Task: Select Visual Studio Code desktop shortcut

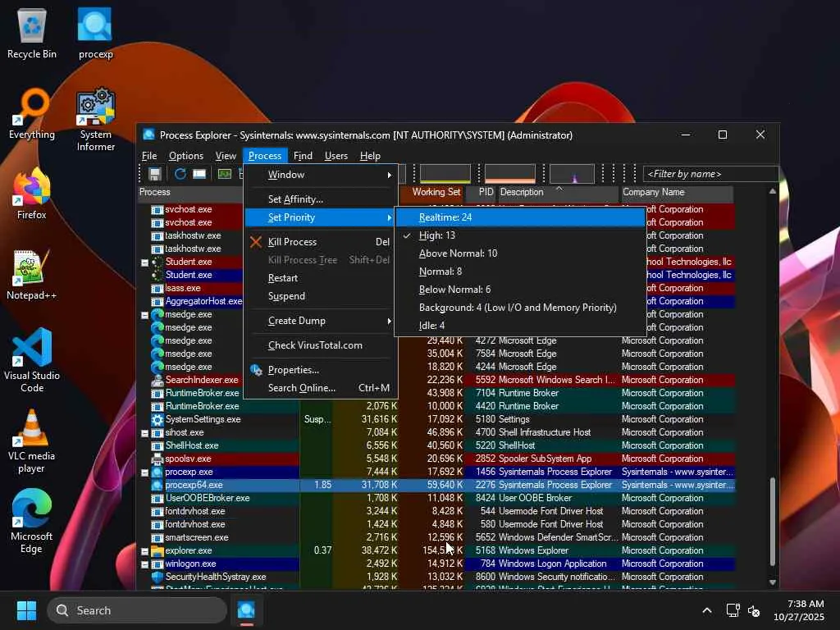Action: [x=32, y=361]
